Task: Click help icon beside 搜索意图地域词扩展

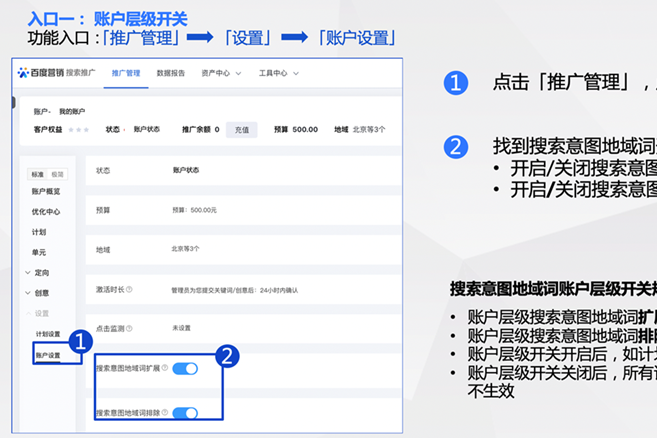Action: point(164,369)
